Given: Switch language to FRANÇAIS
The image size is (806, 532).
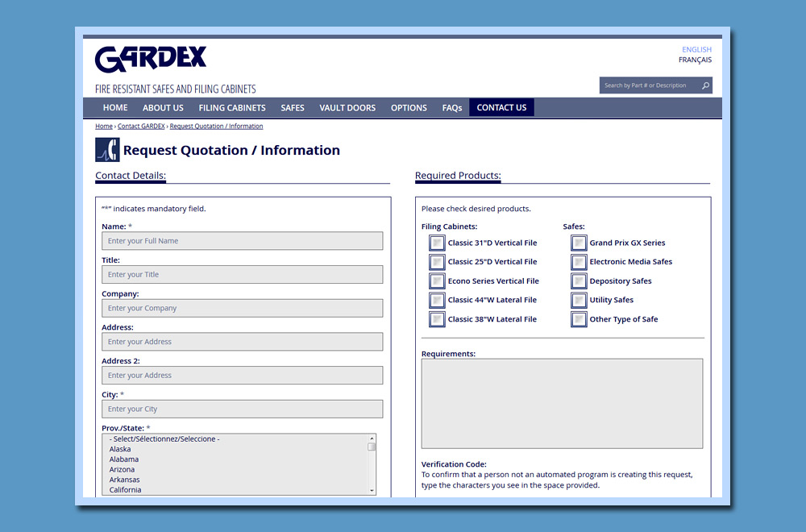Looking at the screenshot, I should 695,60.
